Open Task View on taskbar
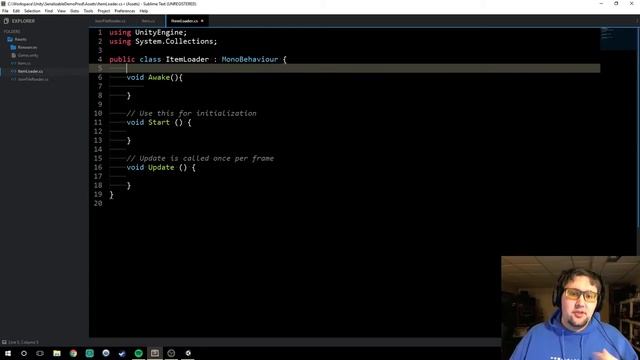The image size is (640, 360). tap(40, 353)
